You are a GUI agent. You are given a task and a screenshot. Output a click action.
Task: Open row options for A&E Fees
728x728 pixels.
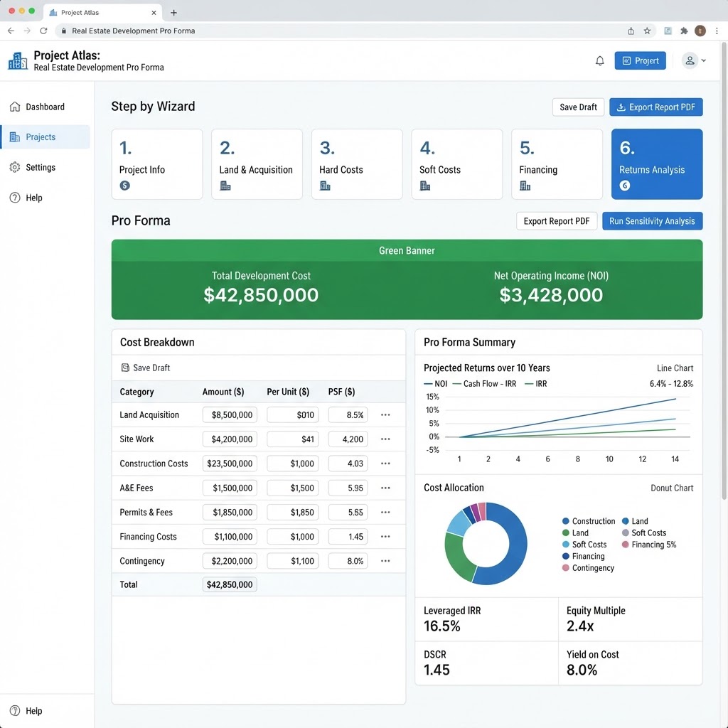385,488
